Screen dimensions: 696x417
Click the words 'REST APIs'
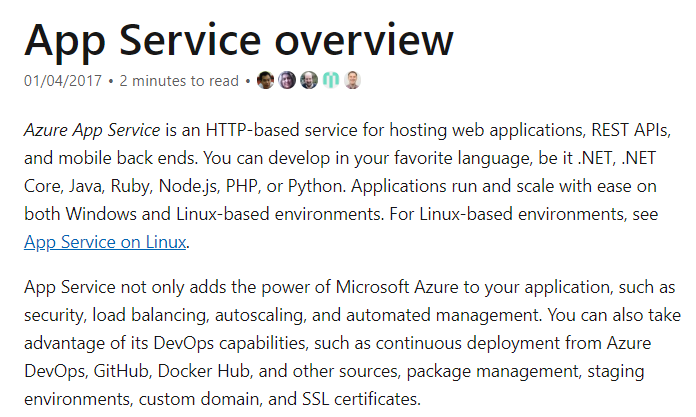pyautogui.click(x=630, y=131)
